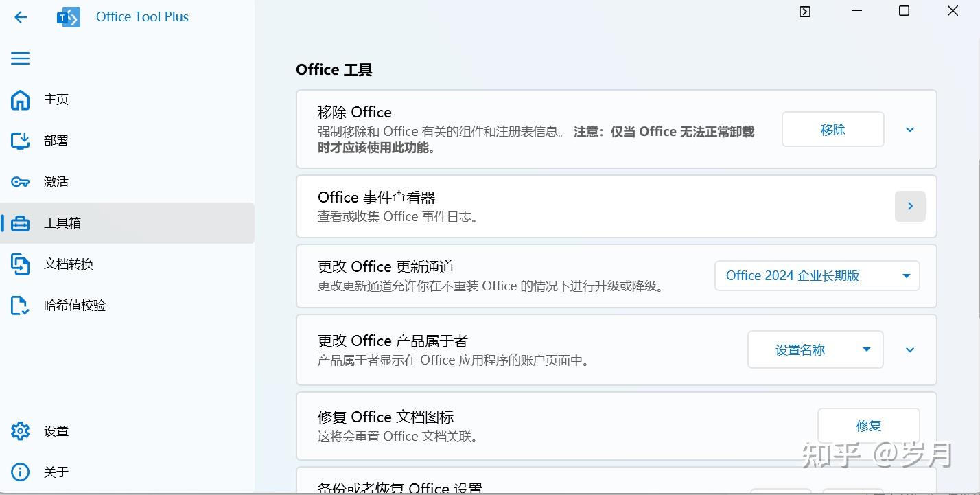Image resolution: width=980 pixels, height=495 pixels.
Task: Click the hash check icon beside 哈希值校验
Action: point(21,306)
